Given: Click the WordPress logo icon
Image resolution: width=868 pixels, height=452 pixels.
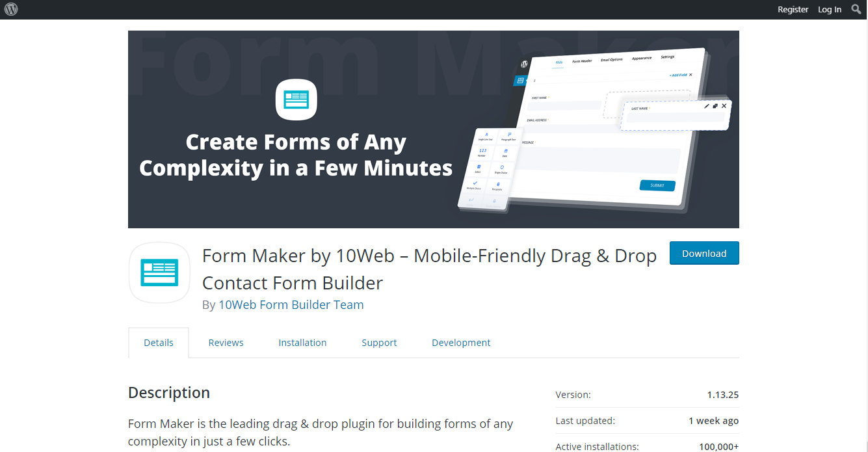Looking at the screenshot, I should click(11, 9).
